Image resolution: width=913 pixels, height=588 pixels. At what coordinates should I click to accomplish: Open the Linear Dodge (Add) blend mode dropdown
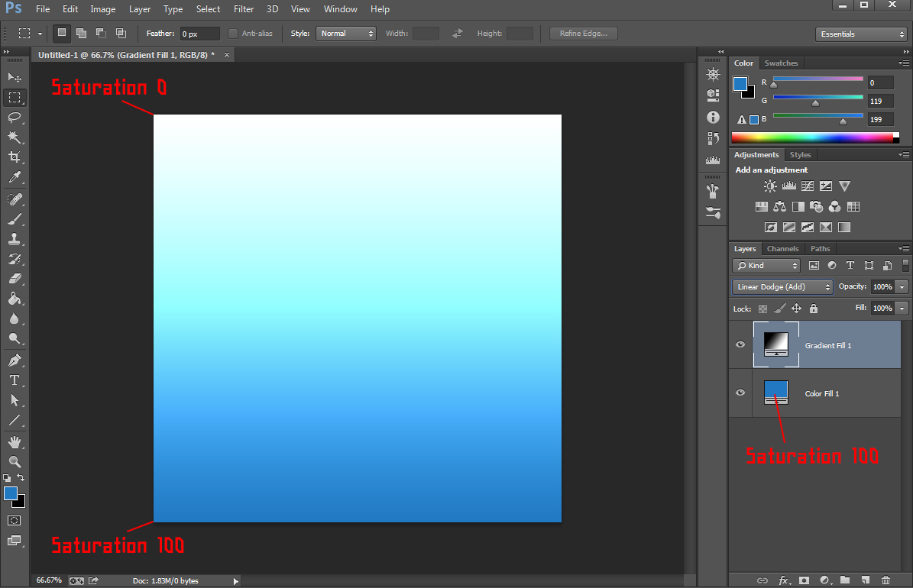[782, 287]
